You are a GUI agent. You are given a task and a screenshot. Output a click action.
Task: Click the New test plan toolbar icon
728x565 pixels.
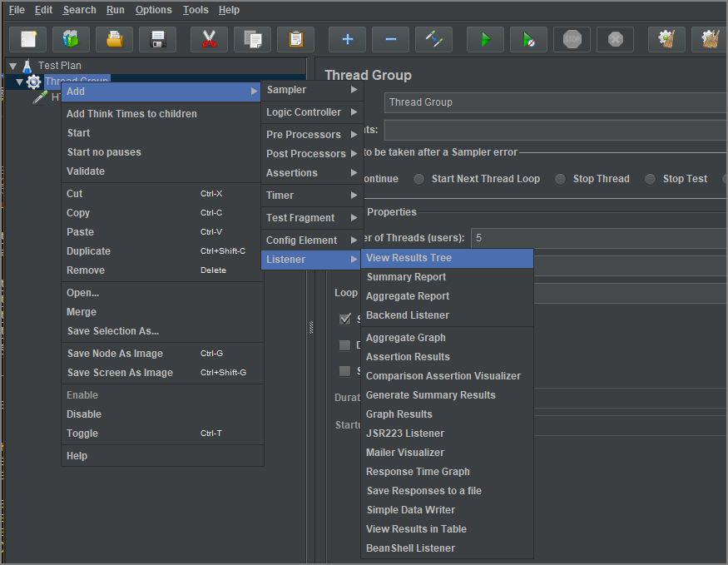click(28, 39)
